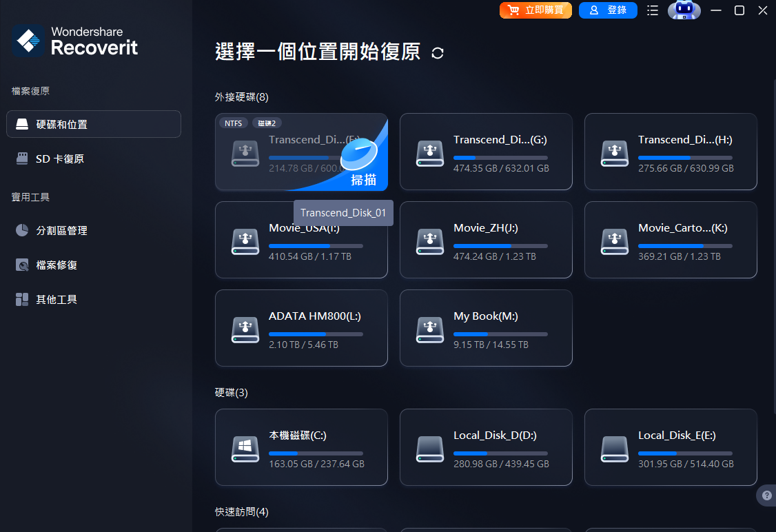This screenshot has height=532, width=776.
Task: Open SD 卡復原 in the sidebar
Action: pyautogui.click(x=94, y=159)
